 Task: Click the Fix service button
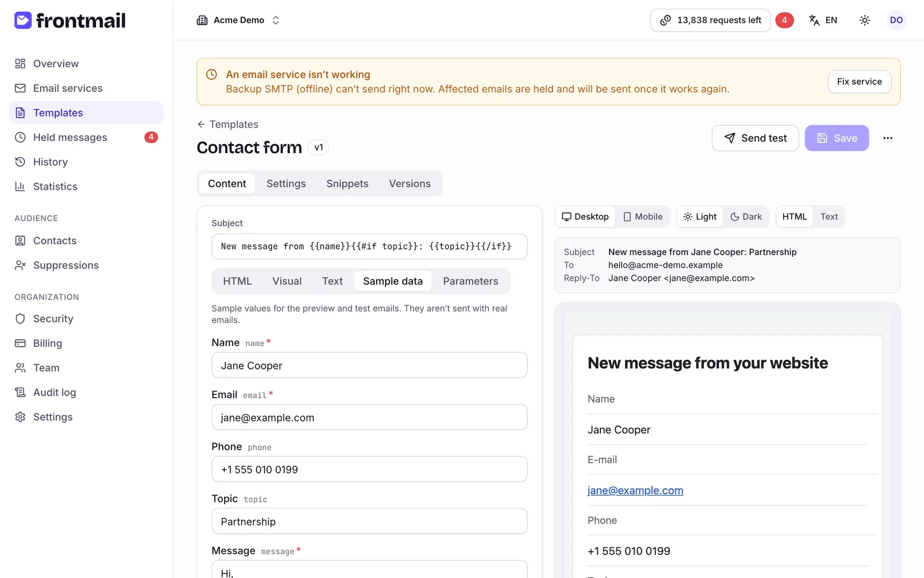click(x=860, y=82)
